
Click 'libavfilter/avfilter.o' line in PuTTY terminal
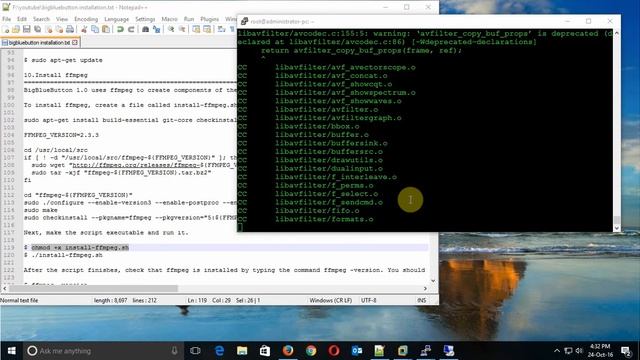pos(327,109)
